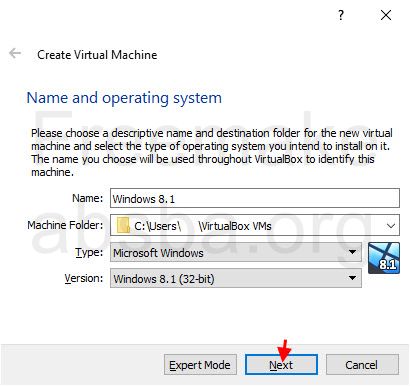Proceed with the Next button
Screen dimensions: 410x386
click(281, 365)
